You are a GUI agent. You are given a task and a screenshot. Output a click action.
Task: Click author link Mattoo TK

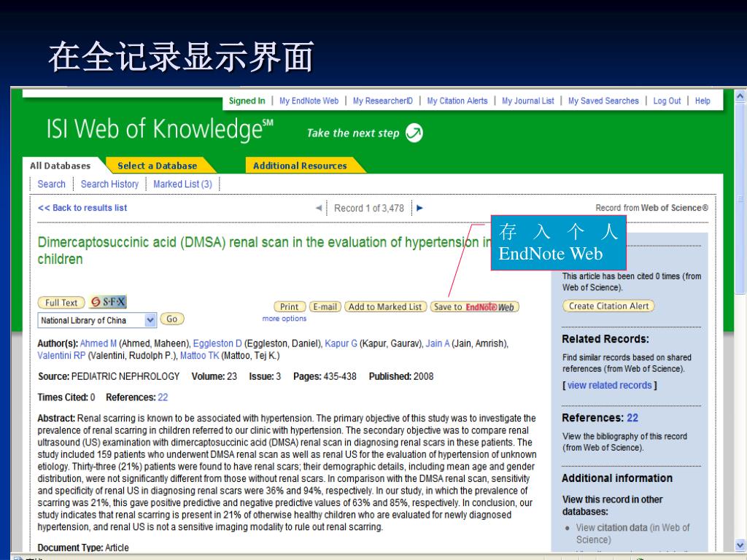[200, 355]
